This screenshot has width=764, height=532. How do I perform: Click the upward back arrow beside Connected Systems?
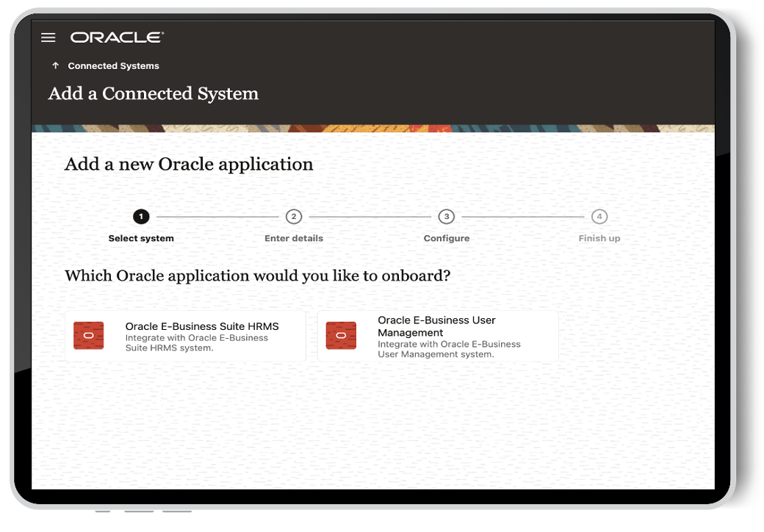click(55, 65)
